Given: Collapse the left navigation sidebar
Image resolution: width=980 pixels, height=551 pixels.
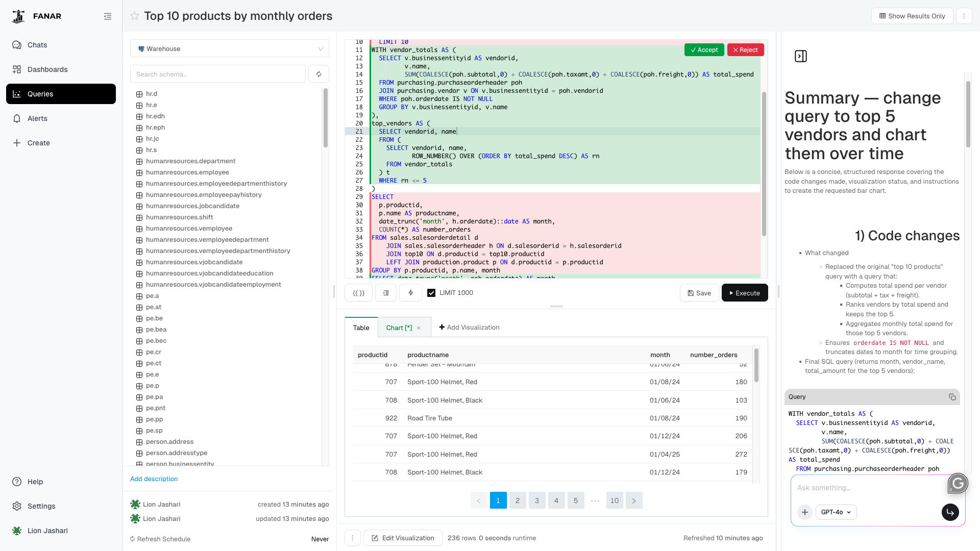Looking at the screenshot, I should tap(108, 16).
